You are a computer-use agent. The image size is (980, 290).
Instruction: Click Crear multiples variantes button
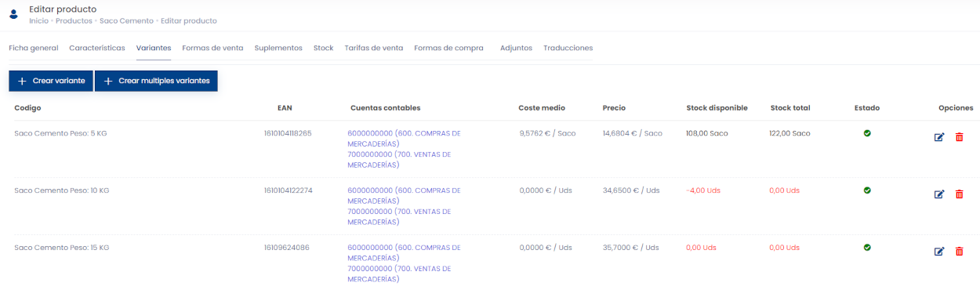tap(156, 81)
